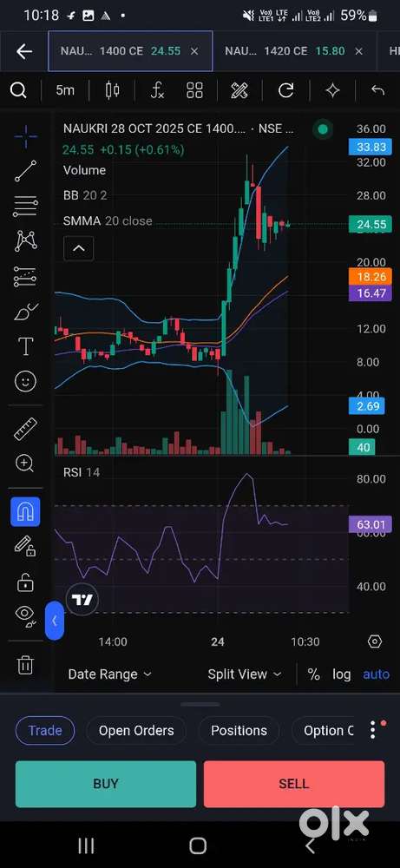Viewport: 400px width, 868px height.
Task: Click the RSI 14 indicator label
Action: coord(82,472)
